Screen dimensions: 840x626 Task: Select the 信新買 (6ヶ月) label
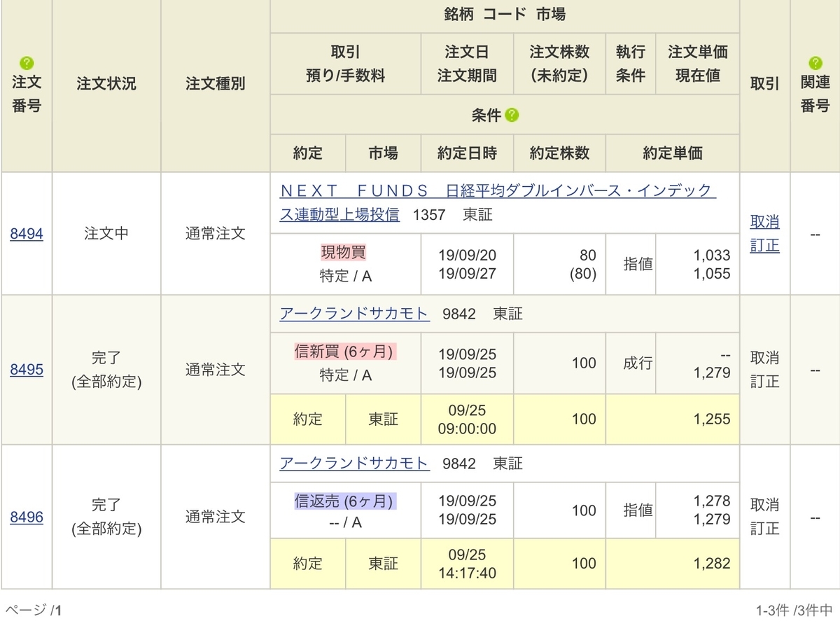click(x=346, y=352)
